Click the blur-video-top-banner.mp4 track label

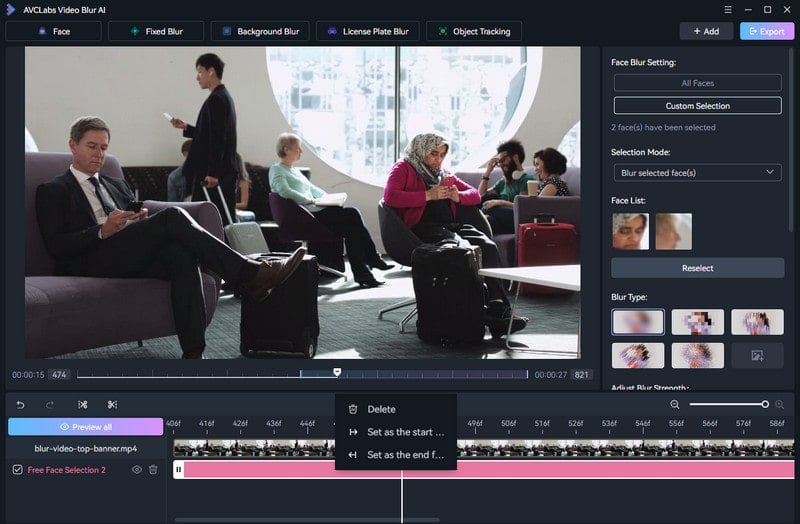click(x=86, y=448)
